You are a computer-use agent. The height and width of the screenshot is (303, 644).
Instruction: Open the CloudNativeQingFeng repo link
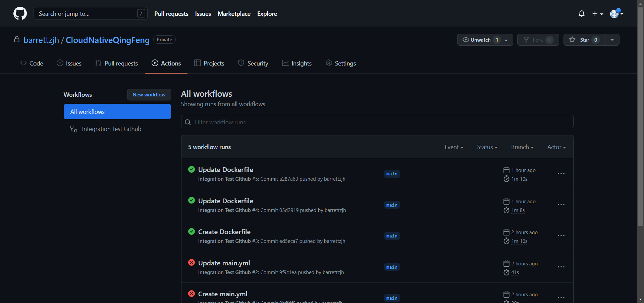pos(108,40)
